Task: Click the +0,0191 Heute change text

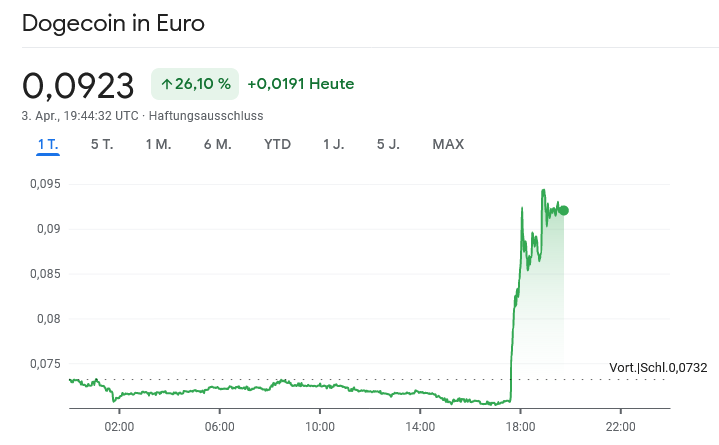Action: point(300,84)
